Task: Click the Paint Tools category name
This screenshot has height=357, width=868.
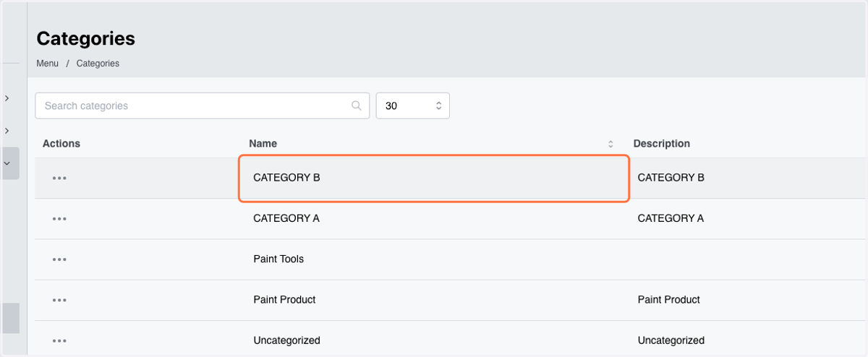Action: (278, 259)
